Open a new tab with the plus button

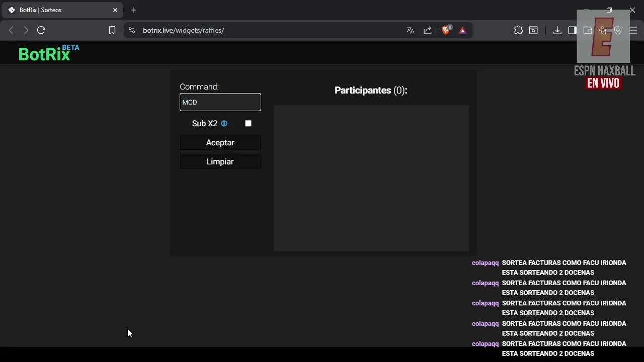(134, 10)
